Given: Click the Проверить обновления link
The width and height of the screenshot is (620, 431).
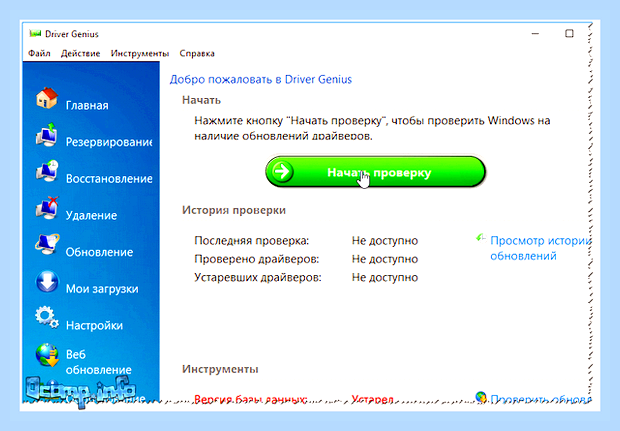Looking at the screenshot, I should click(x=541, y=399).
